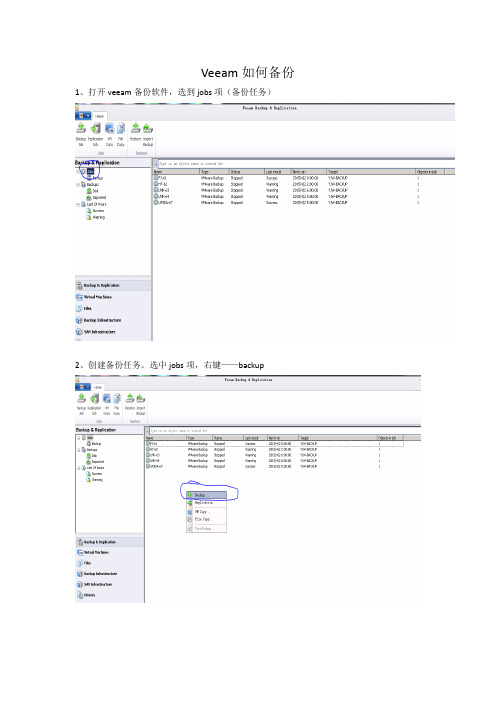The height and width of the screenshot is (702, 496).
Task: Sort by Status column, step 2 screenshot
Action: (x=228, y=438)
